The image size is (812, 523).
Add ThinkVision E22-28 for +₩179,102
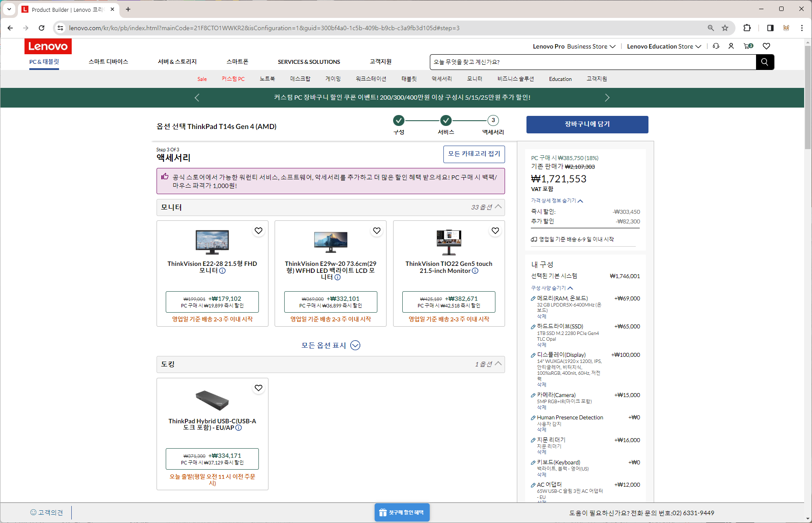point(212,302)
